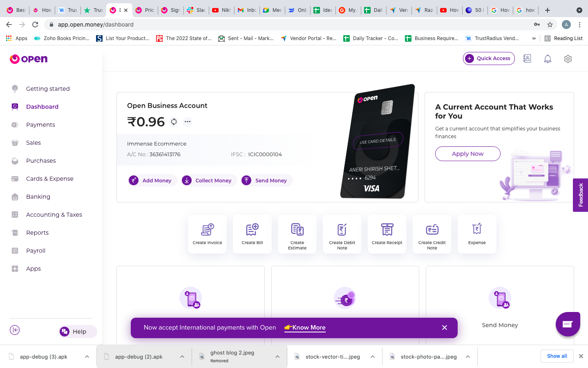The height and width of the screenshot is (368, 588).
Task: Open the settings gear icon
Action: click(x=568, y=59)
